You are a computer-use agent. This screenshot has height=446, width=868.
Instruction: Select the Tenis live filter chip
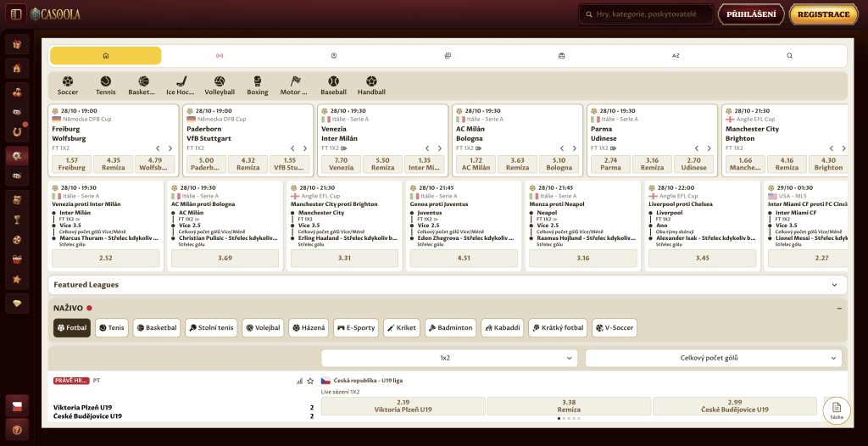pyautogui.click(x=111, y=327)
